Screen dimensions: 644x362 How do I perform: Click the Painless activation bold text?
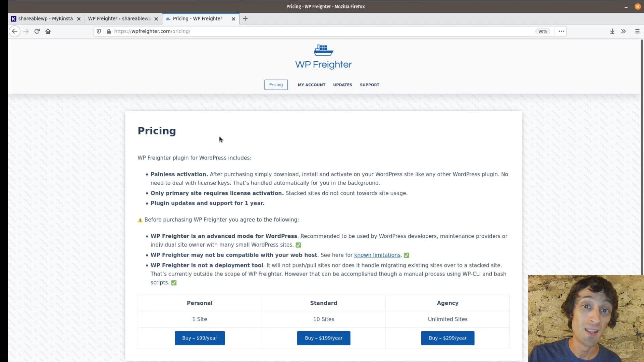click(179, 174)
